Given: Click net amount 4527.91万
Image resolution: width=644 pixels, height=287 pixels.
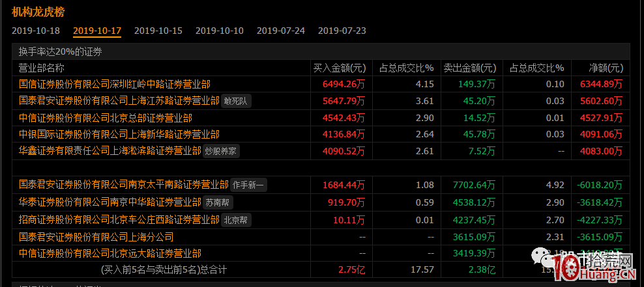Looking at the screenshot, I should pos(601,118).
